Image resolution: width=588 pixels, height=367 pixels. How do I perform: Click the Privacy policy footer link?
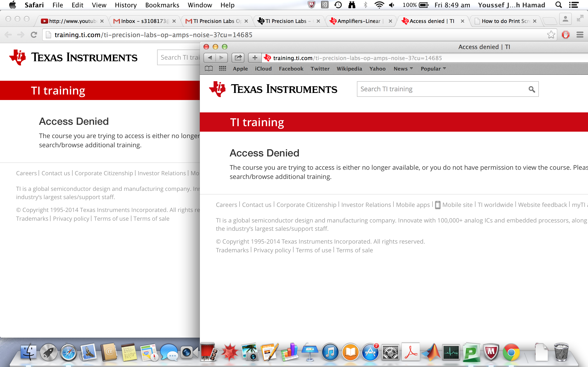[x=272, y=250]
